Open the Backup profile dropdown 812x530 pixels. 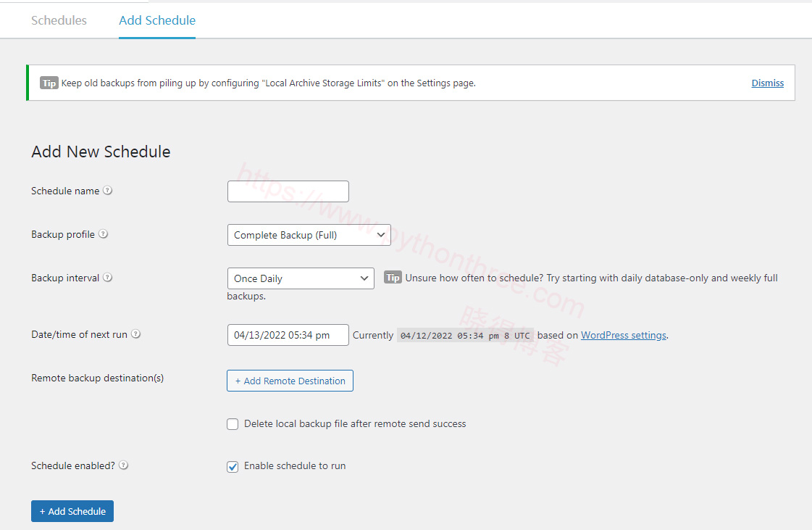pyautogui.click(x=309, y=235)
